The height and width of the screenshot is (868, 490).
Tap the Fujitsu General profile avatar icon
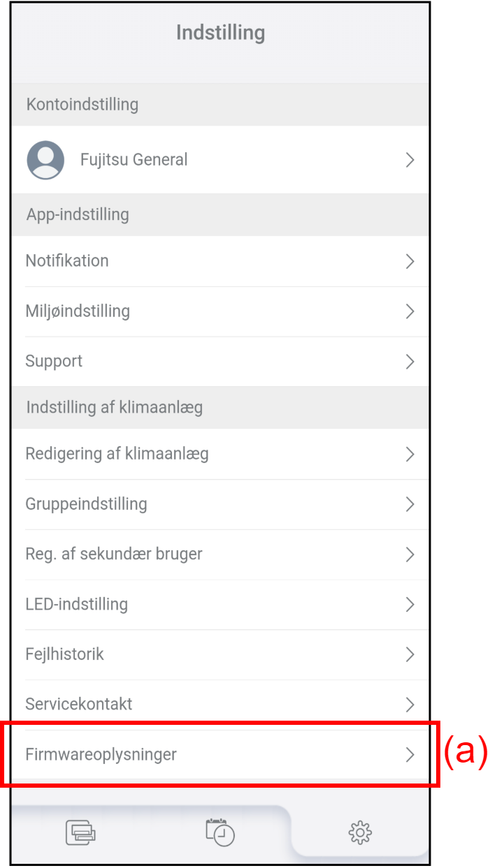tap(45, 160)
